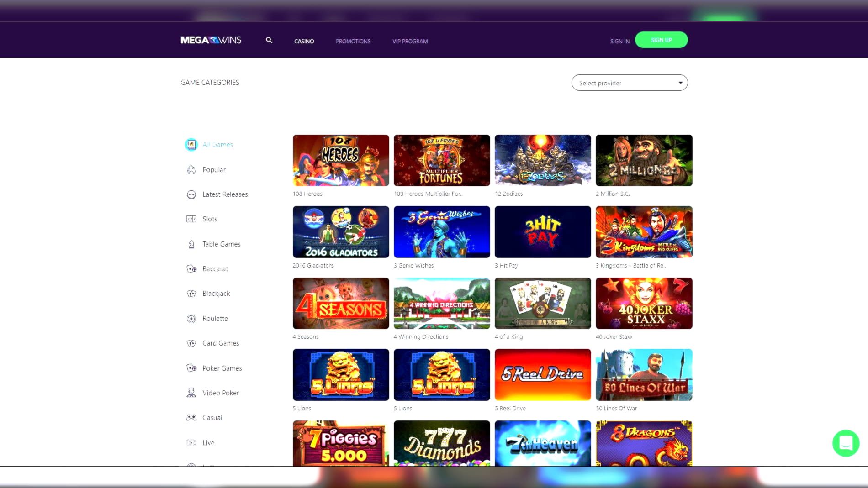Click the '50 Lines Of War' title text

[616, 408]
